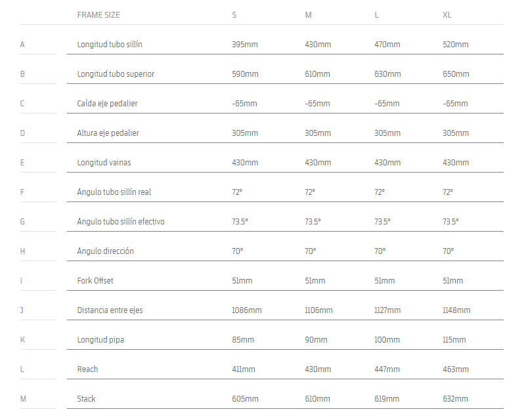This screenshot has width=522, height=420.
Task: Click the 'Longitud tubo superior' row label
Action: 116,74
